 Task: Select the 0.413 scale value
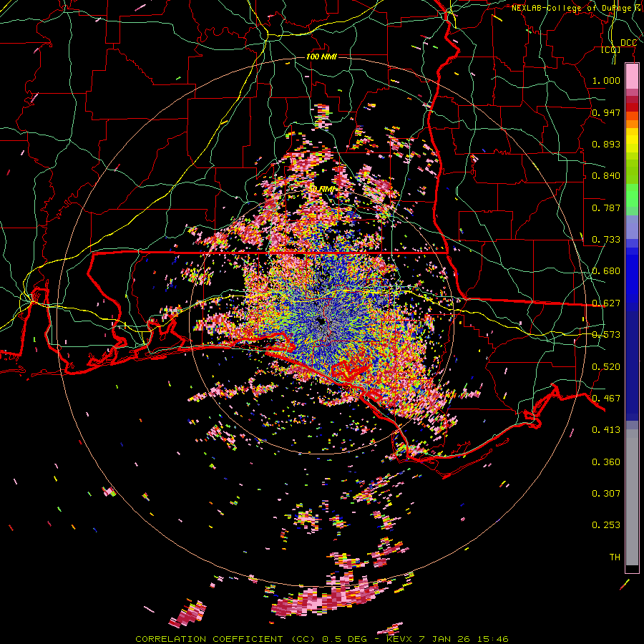coord(606,430)
